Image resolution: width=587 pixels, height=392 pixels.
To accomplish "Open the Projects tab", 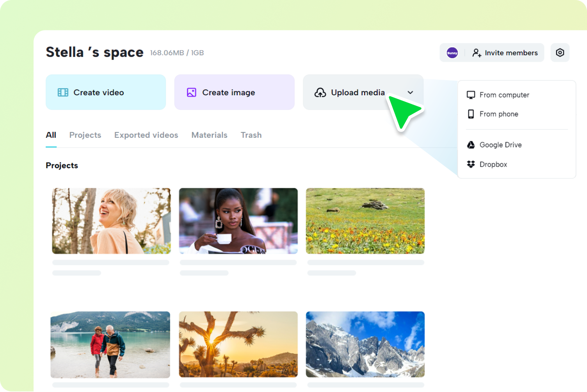I will click(85, 135).
